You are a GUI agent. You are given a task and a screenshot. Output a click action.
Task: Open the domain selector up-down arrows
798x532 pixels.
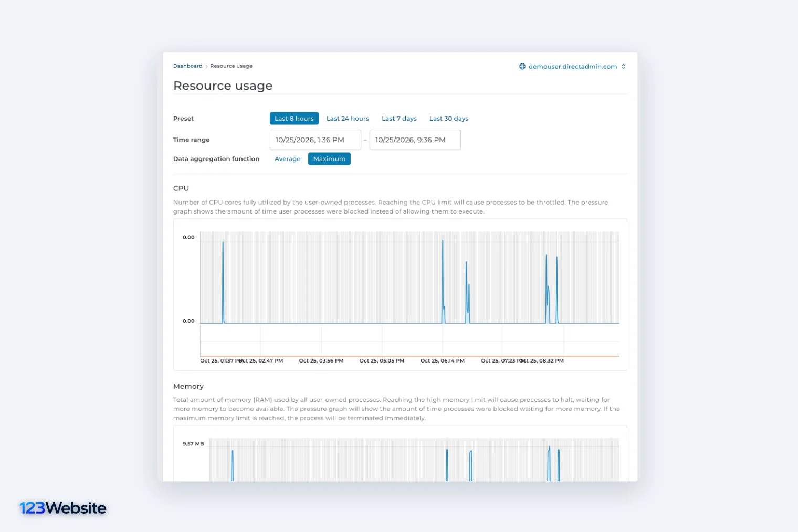623,67
